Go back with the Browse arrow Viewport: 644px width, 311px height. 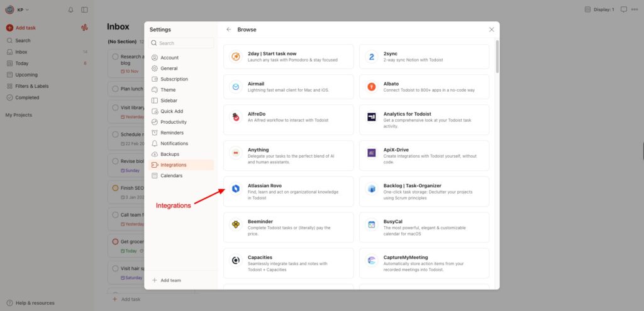coord(229,30)
